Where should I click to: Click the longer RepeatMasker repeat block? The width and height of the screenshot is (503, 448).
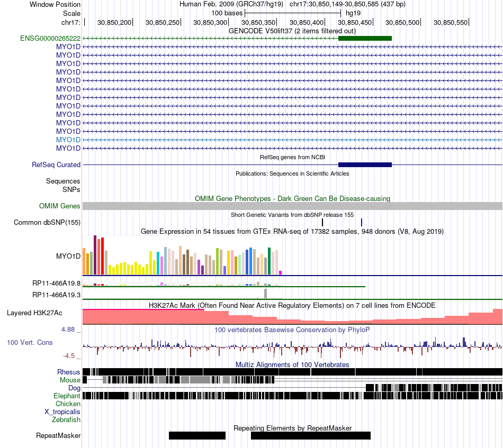[310, 435]
